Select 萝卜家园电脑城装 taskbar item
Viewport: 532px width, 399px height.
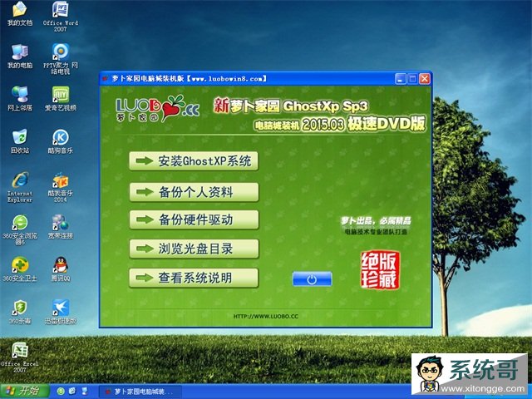[x=140, y=392]
